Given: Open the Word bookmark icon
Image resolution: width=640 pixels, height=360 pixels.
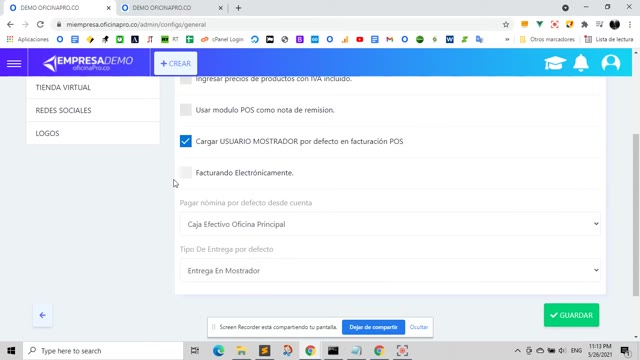Looking at the screenshot, I should click(x=449, y=40).
